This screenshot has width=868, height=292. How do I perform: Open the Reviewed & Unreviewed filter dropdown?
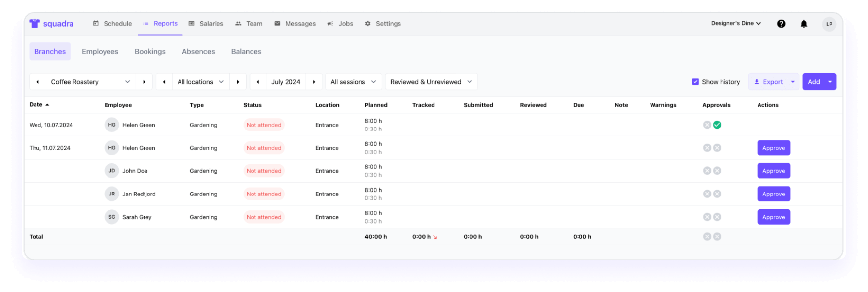[431, 82]
